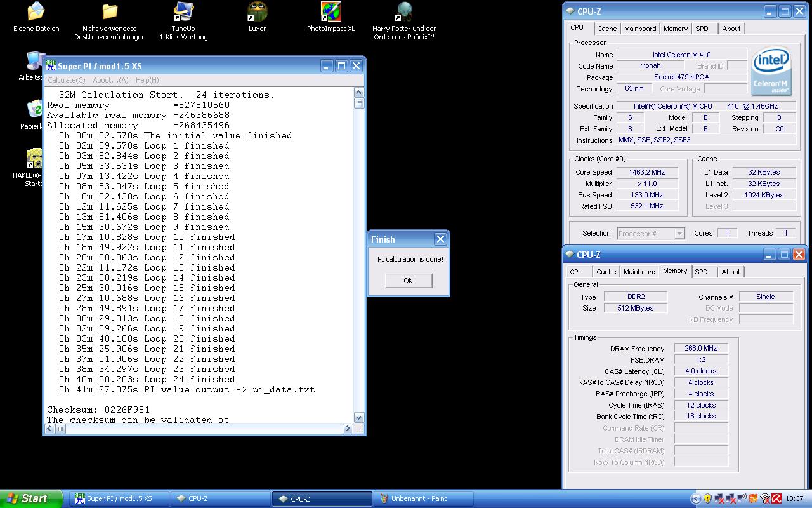
Task: Click the 13:37 taskbar clock
Action: 794,498
